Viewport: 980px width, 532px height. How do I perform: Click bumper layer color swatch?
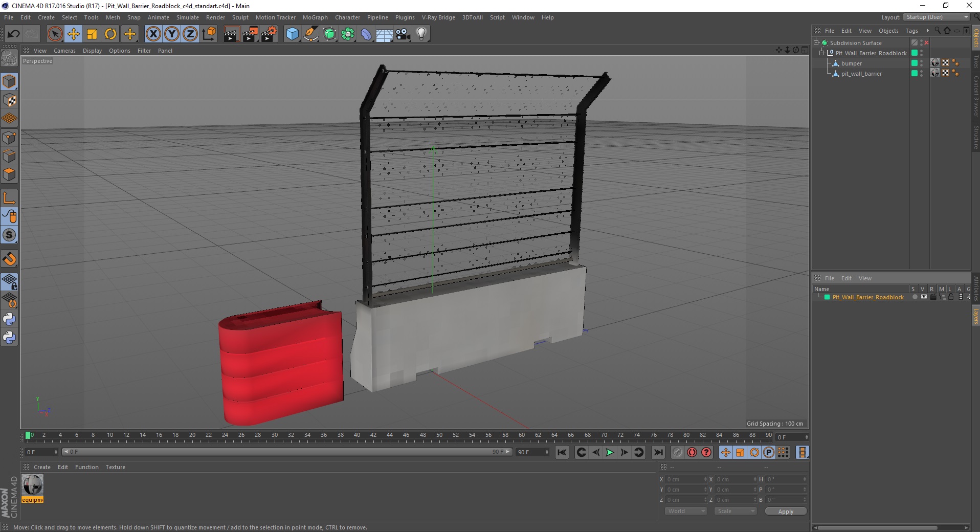coord(915,63)
